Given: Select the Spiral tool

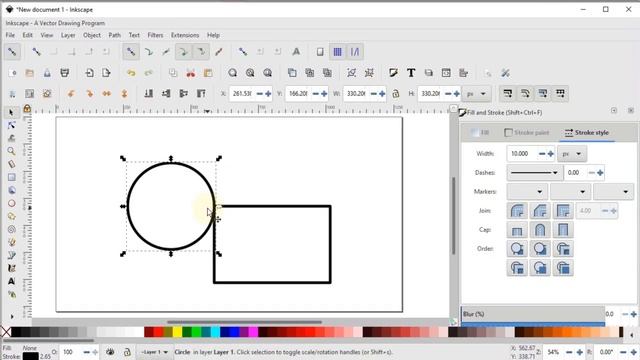Looking at the screenshot, I should tap(11, 229).
